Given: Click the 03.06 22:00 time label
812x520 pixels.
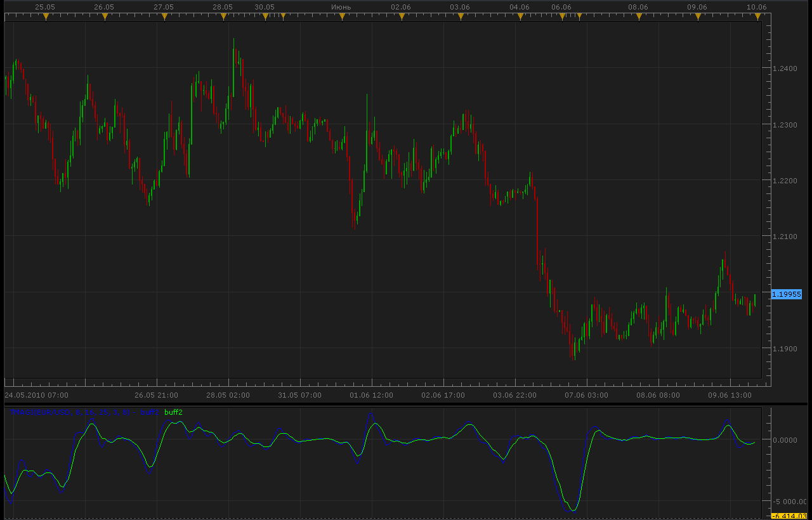Looking at the screenshot, I should click(514, 395).
